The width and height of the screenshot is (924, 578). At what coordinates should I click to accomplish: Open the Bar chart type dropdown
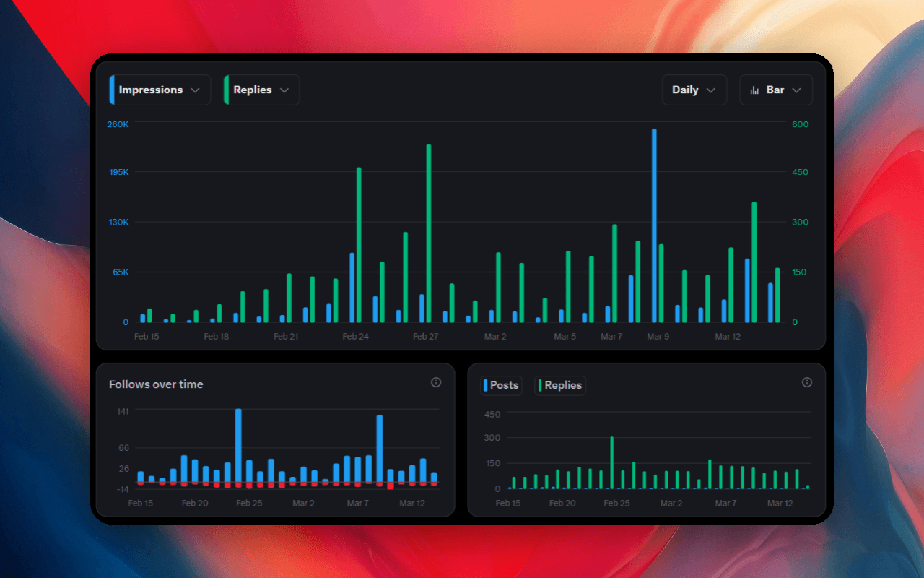775,90
